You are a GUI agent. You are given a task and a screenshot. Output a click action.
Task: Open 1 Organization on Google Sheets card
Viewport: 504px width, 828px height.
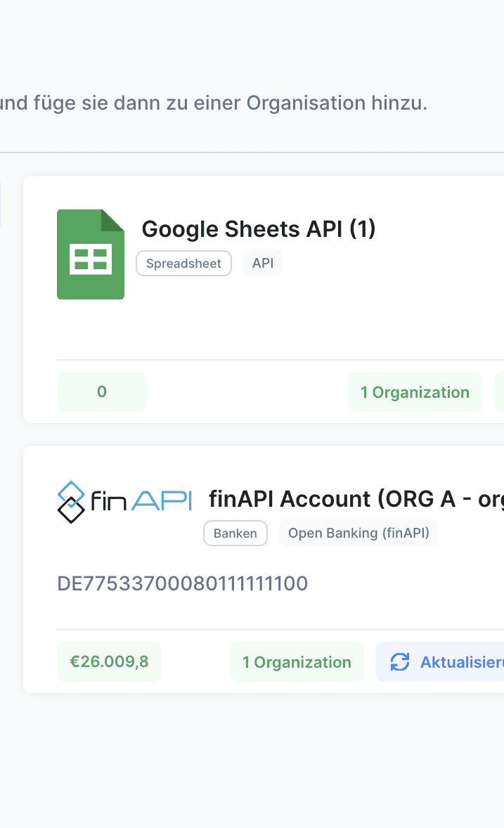pos(415,392)
